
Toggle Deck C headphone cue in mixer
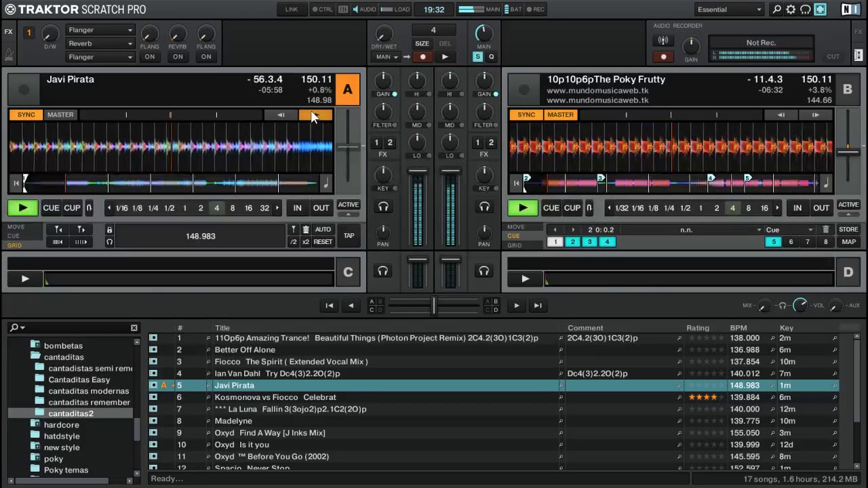pos(383,271)
